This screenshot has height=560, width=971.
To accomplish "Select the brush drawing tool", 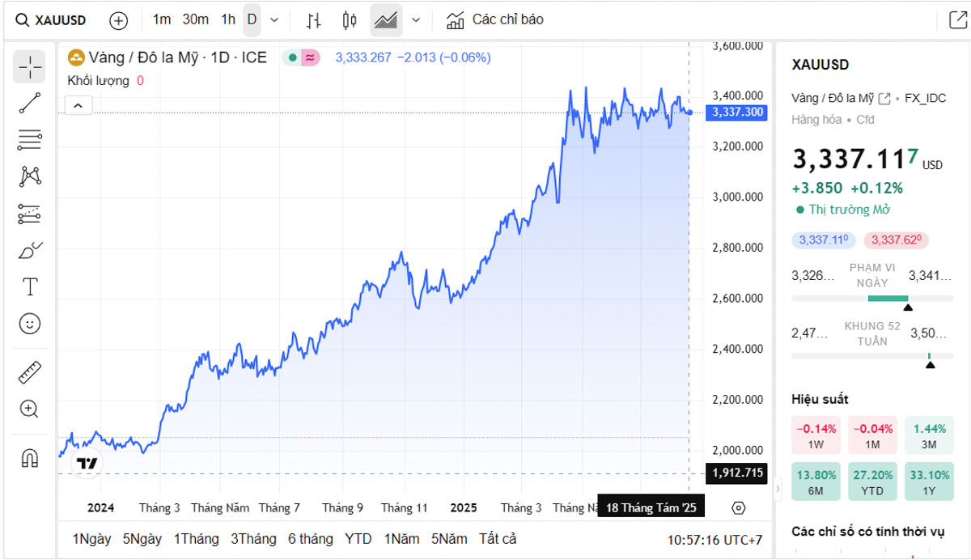I will coord(29,250).
